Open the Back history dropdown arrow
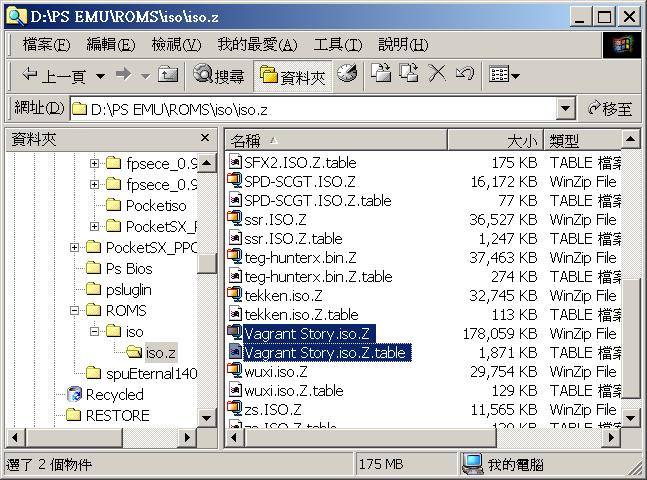The height and width of the screenshot is (480, 647). pos(100,76)
